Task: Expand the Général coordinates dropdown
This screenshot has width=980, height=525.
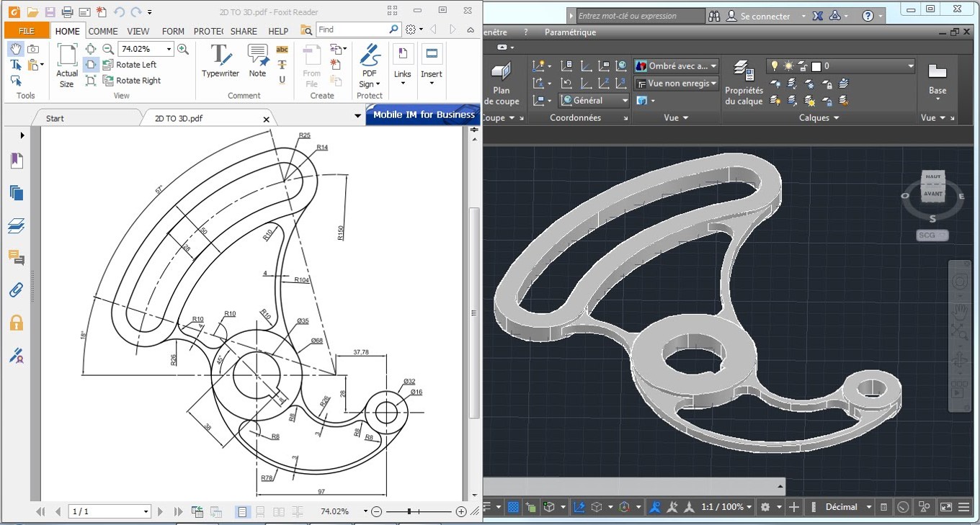Action: pos(625,101)
